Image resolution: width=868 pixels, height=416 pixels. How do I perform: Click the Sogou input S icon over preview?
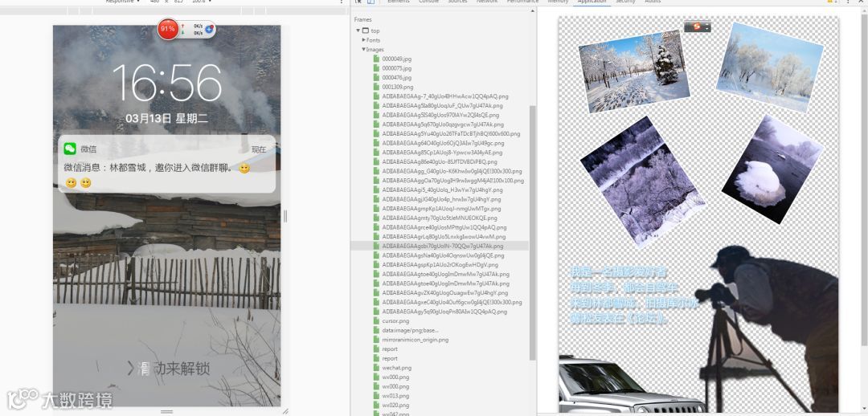(x=698, y=27)
